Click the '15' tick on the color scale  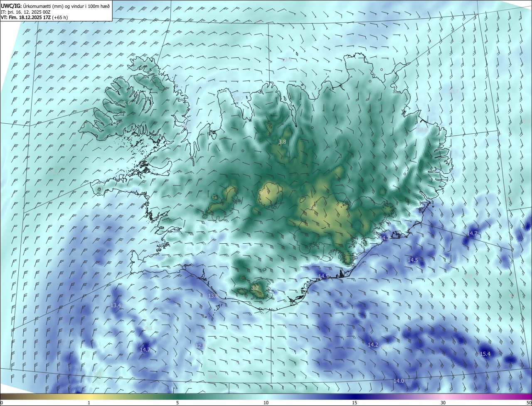coord(355,403)
